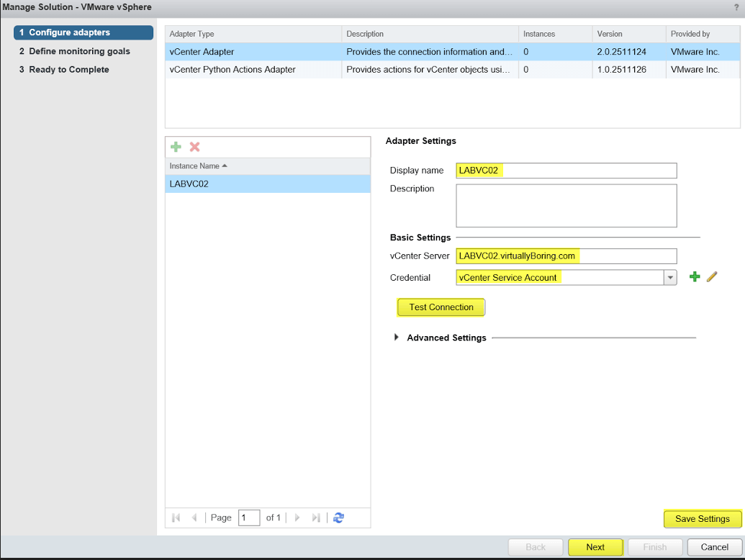Click Save Settings button
This screenshot has width=745, height=560.
703,519
